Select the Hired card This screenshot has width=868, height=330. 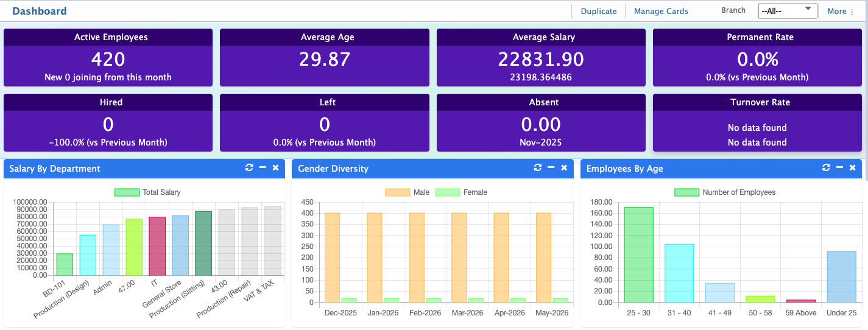(x=108, y=122)
